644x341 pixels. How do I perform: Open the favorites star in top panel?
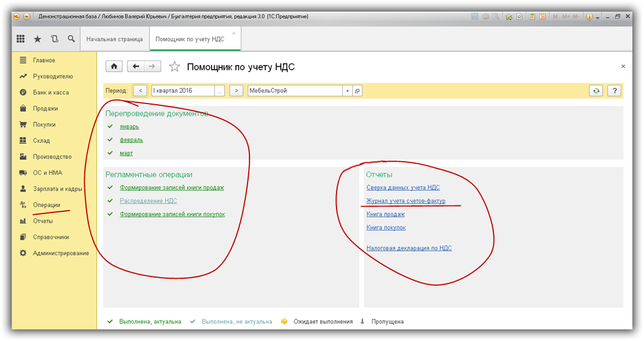[x=37, y=39]
